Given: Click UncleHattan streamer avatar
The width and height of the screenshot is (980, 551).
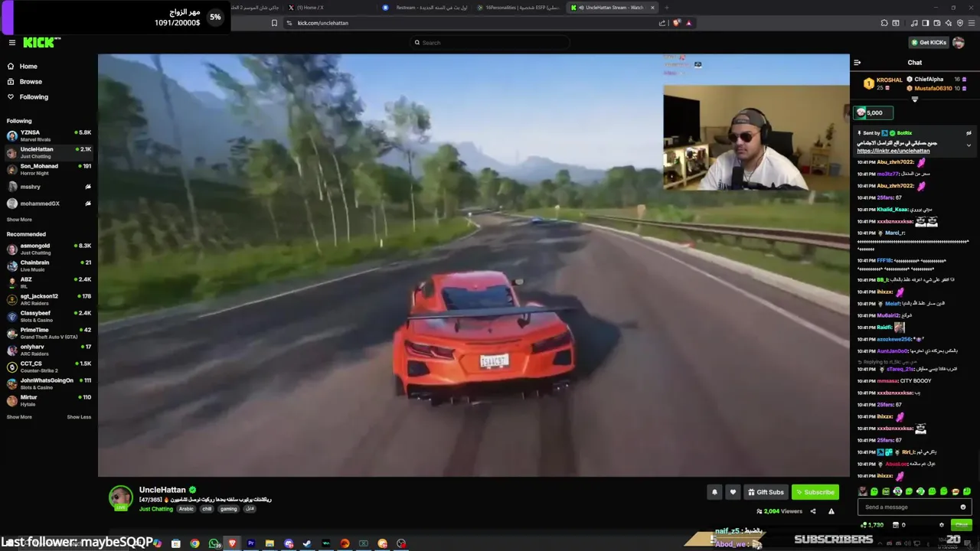Looking at the screenshot, I should [x=120, y=497].
